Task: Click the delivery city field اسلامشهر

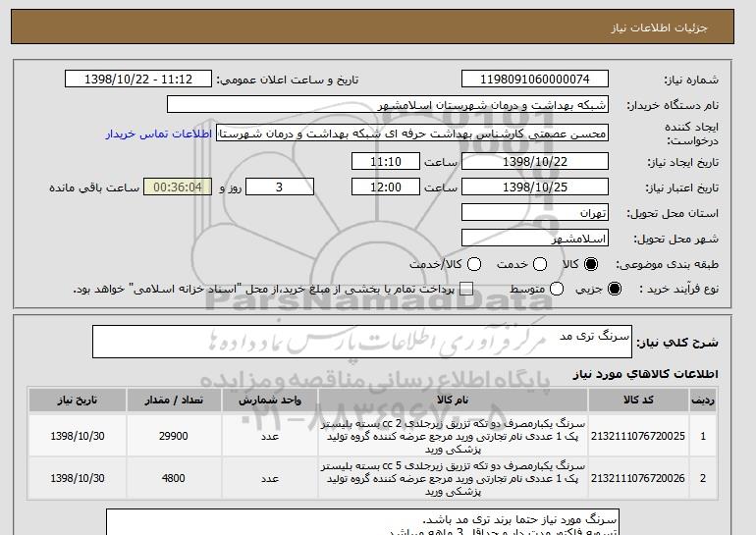Action: click(x=535, y=239)
